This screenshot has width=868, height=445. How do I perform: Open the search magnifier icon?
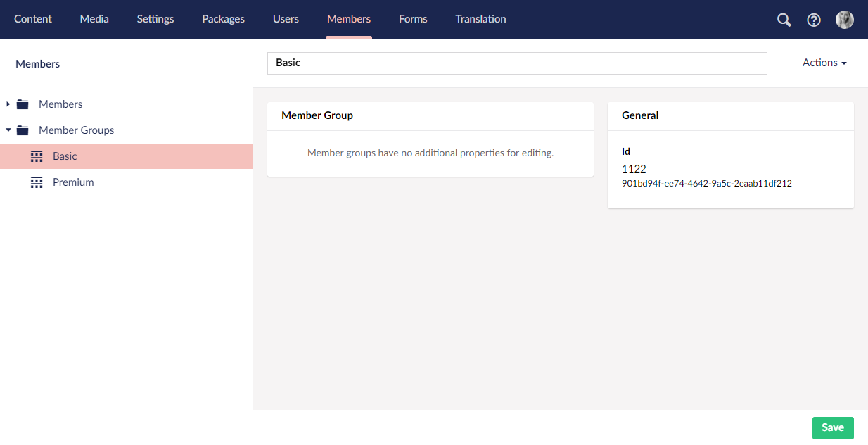tap(784, 20)
